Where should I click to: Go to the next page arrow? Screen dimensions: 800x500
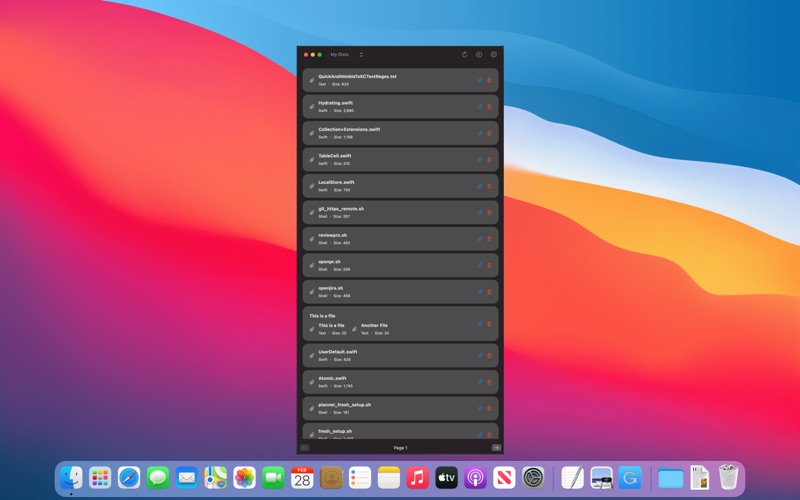(x=496, y=447)
